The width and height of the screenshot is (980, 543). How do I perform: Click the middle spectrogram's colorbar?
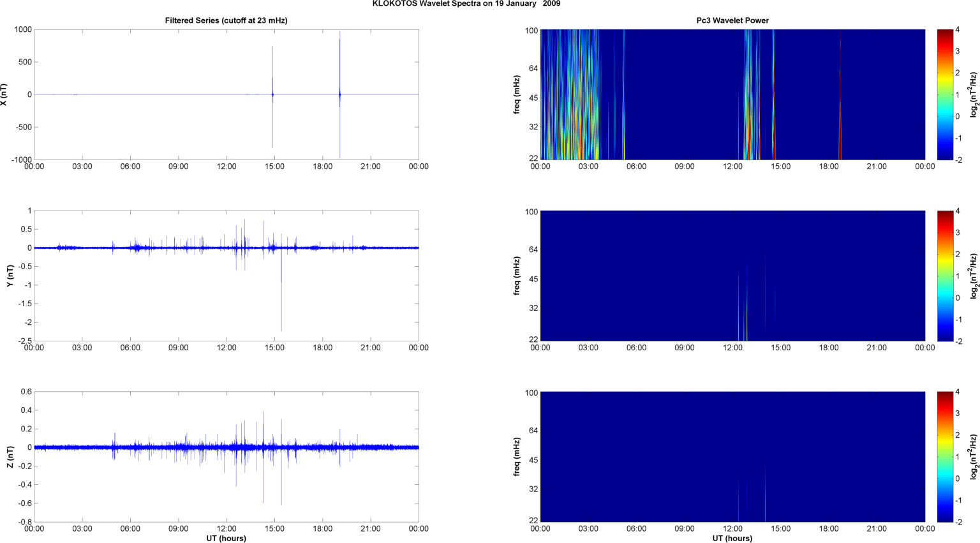[944, 276]
